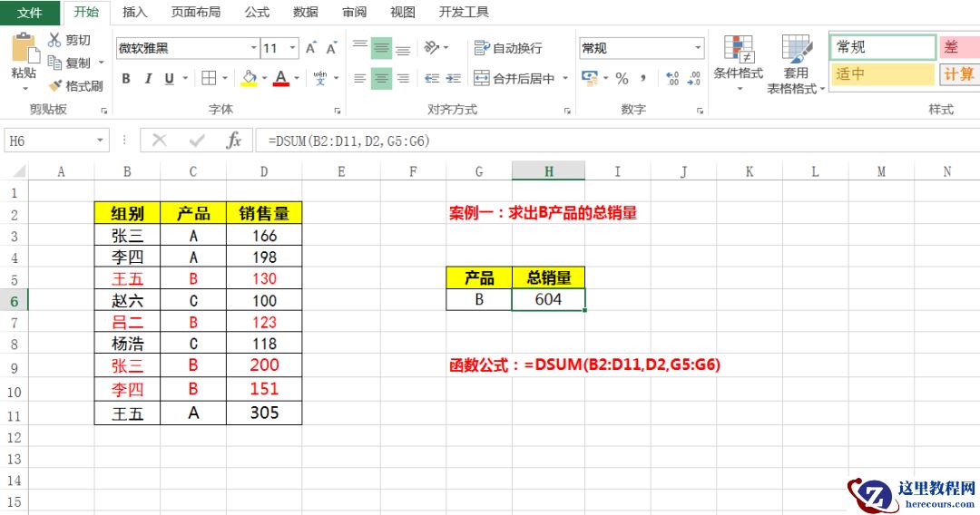This screenshot has width=980, height=515.
Task: Click the Paste (粘贴) icon
Action: 24,49
